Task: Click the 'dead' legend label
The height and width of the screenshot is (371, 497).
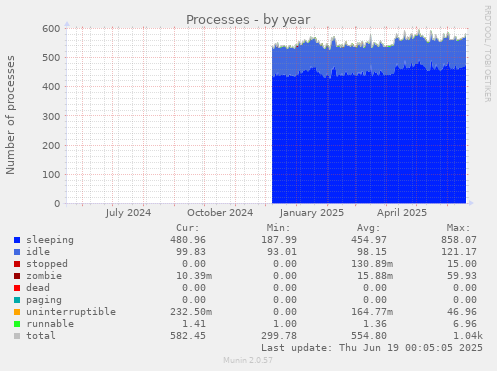Action: click(x=38, y=288)
